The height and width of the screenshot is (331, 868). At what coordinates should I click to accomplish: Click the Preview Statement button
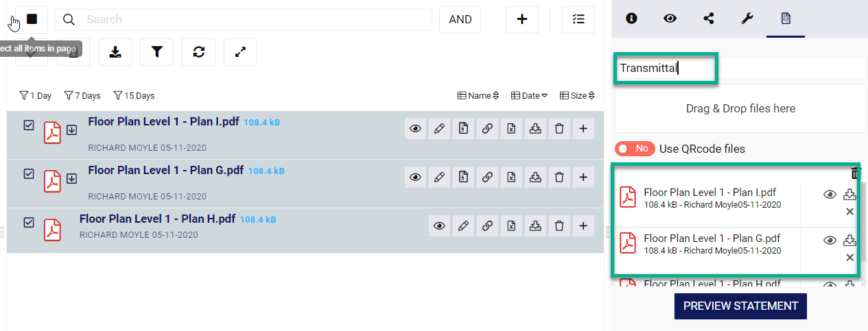click(x=740, y=306)
